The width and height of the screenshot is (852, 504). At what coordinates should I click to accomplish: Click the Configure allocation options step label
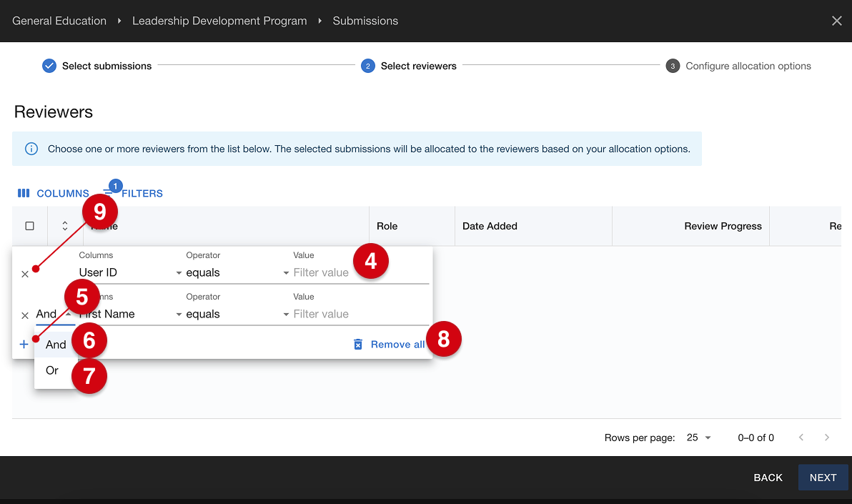[x=748, y=66]
